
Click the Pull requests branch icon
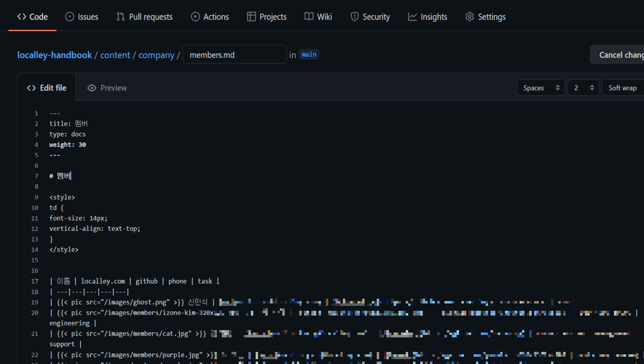click(x=121, y=17)
